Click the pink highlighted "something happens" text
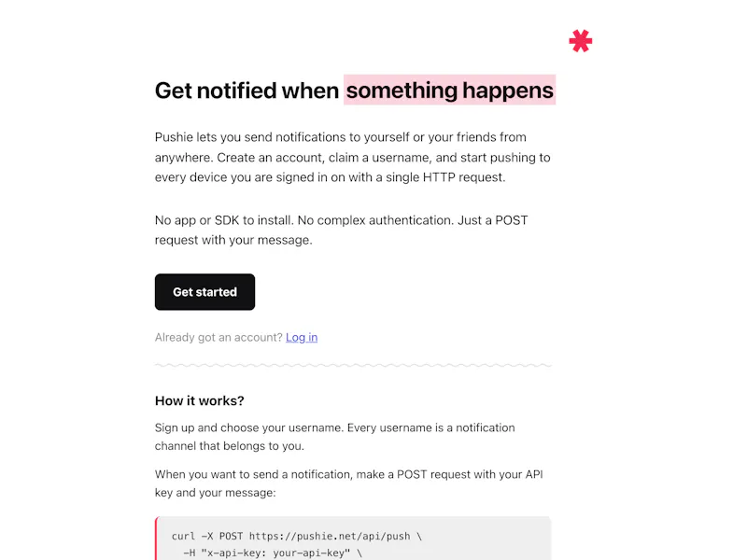Screen dimensions: 747x560 [450, 90]
